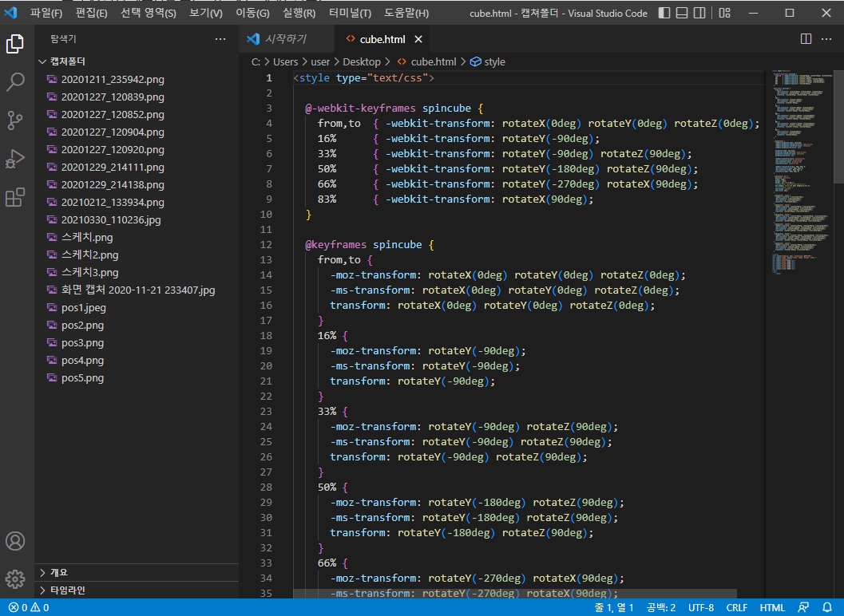The height and width of the screenshot is (616, 844).
Task: Click cube.html in the breadcrumb
Action: point(434,62)
